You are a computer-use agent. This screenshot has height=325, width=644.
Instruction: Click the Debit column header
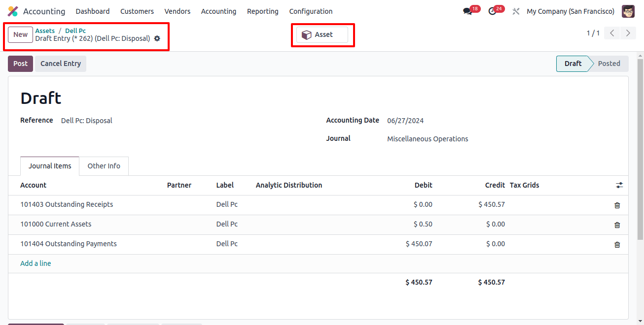coord(424,185)
